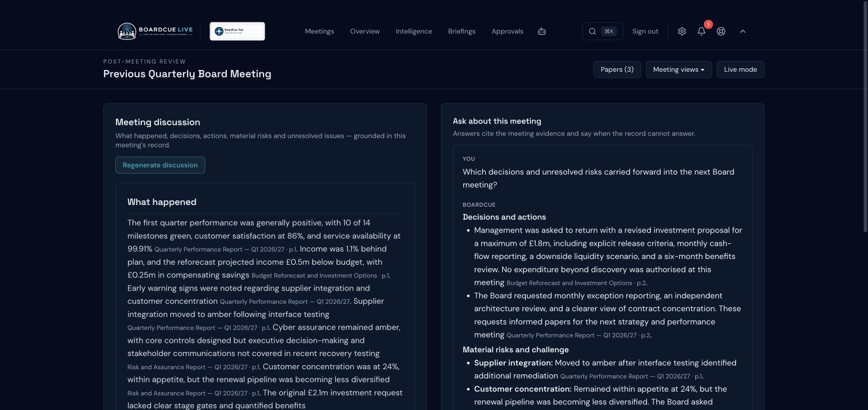Open the Meetings nav item
The height and width of the screenshot is (410, 868).
(319, 32)
